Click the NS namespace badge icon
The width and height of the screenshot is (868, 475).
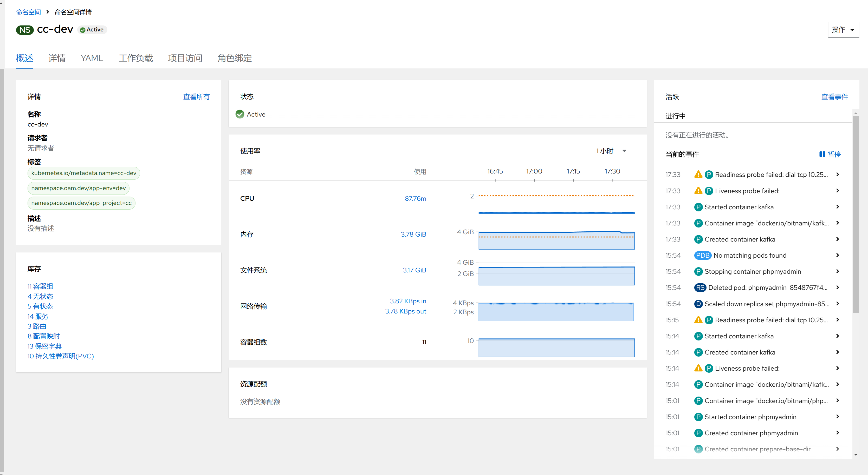(25, 30)
